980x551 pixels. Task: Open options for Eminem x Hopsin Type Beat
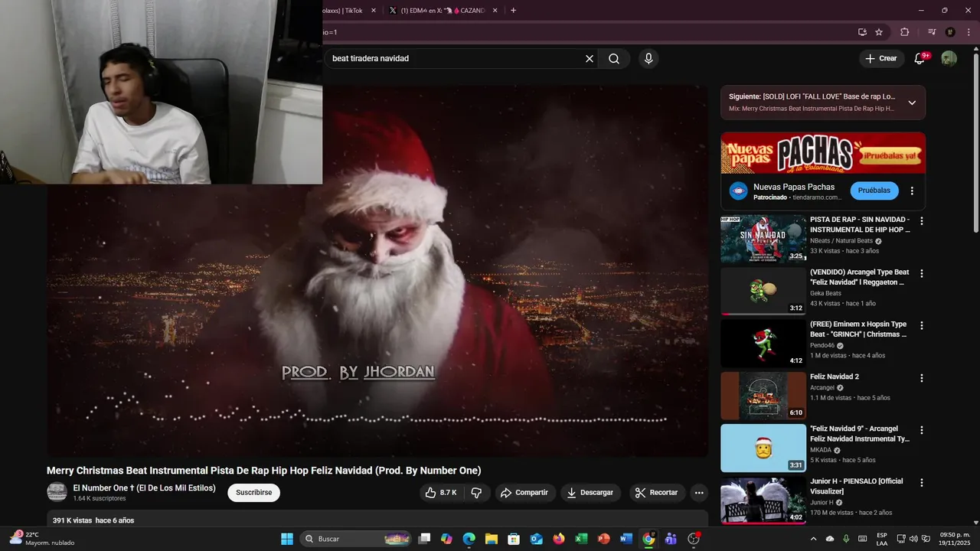[922, 326]
